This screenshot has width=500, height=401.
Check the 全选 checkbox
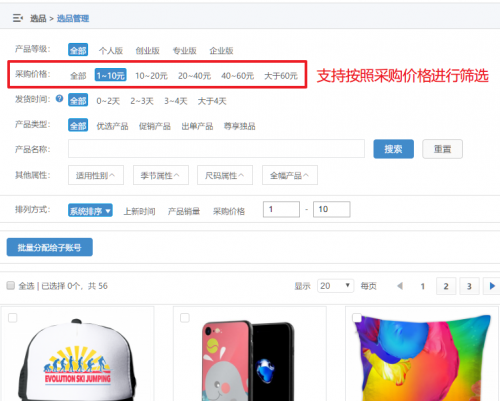(11, 285)
